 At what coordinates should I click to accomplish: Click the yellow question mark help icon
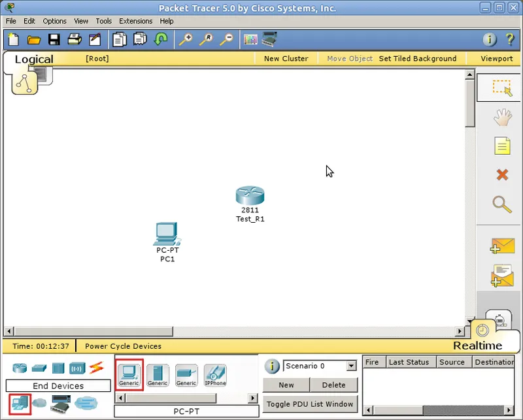(x=510, y=39)
